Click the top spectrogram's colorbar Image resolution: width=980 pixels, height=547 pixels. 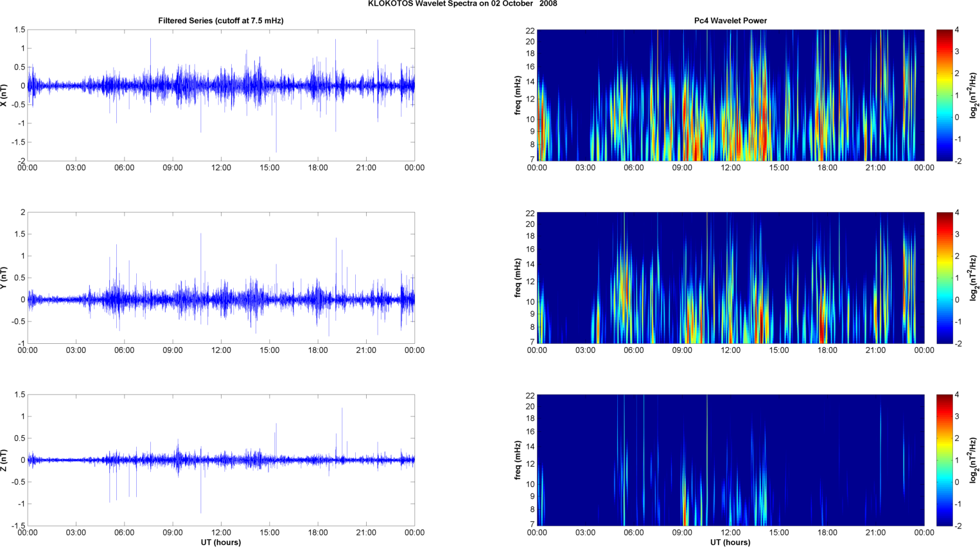click(944, 95)
